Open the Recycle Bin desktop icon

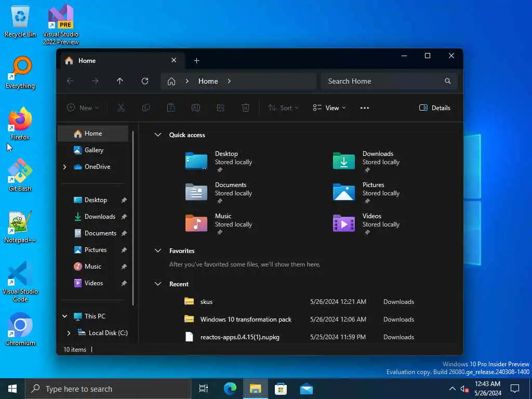coord(20,20)
